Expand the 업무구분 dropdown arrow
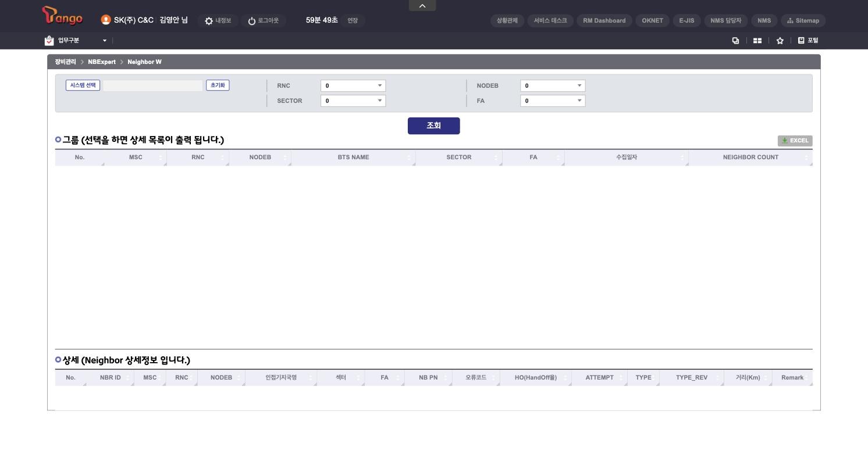The height and width of the screenshot is (472, 868). 105,41
